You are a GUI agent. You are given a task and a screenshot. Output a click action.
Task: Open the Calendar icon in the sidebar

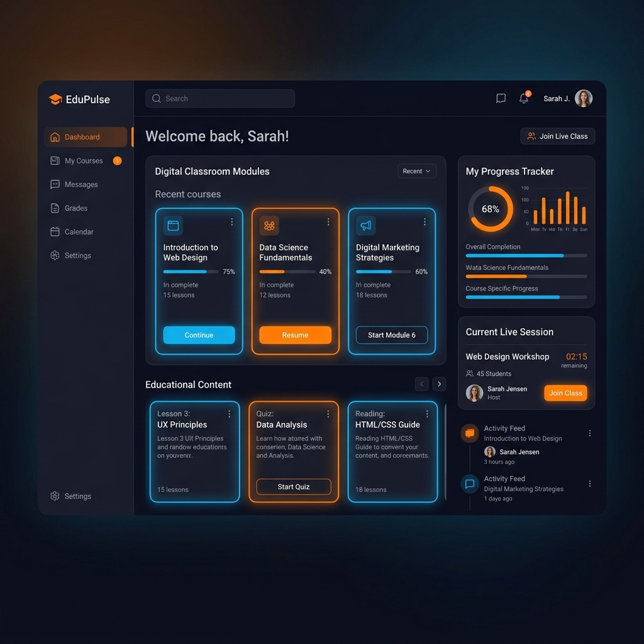[53, 231]
